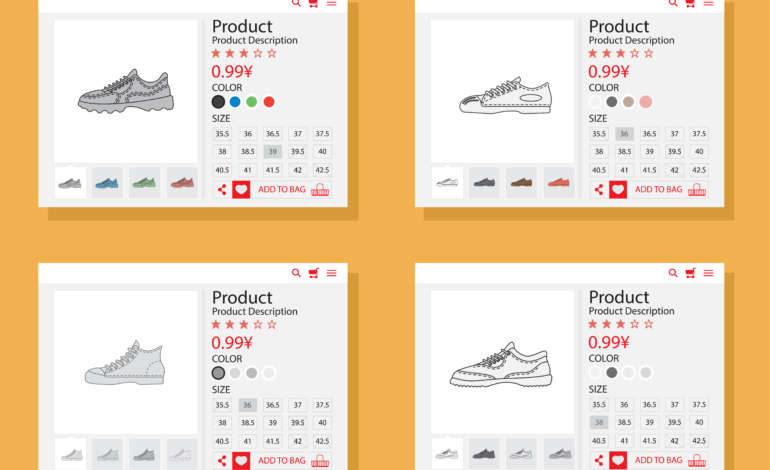The width and height of the screenshot is (770, 470).
Task: Choose the green color swatch
Action: [252, 102]
